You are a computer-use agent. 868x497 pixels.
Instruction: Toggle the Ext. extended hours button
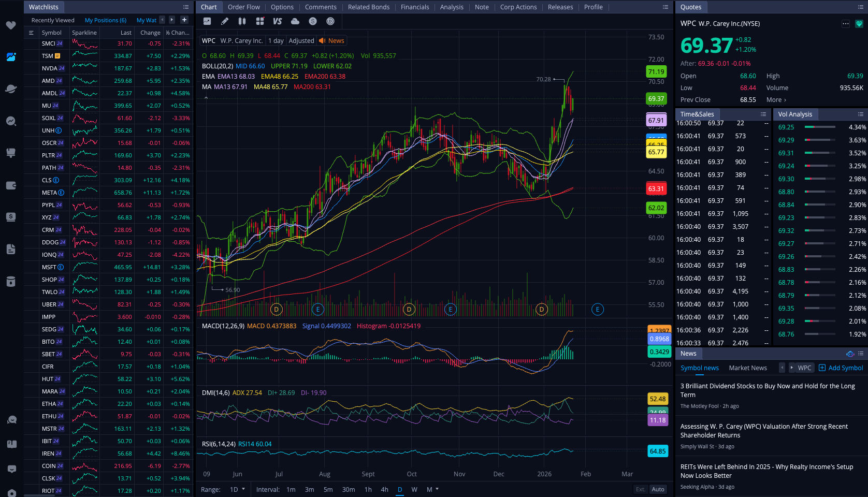coord(641,489)
